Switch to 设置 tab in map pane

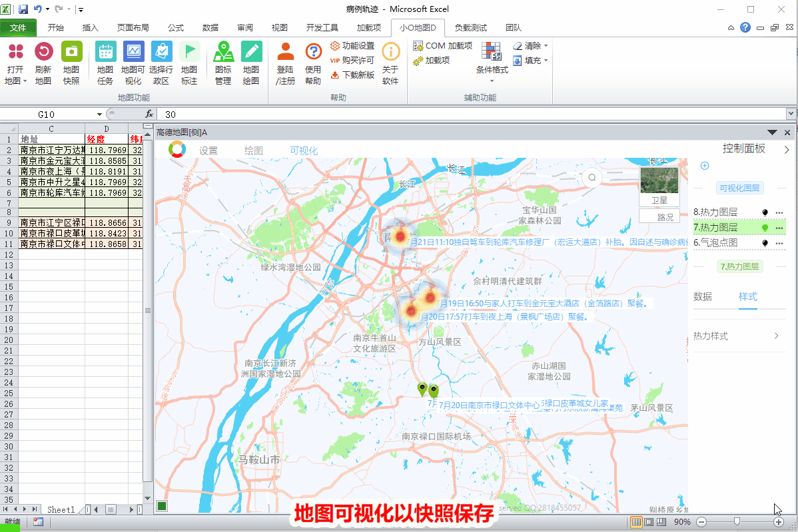click(x=208, y=150)
